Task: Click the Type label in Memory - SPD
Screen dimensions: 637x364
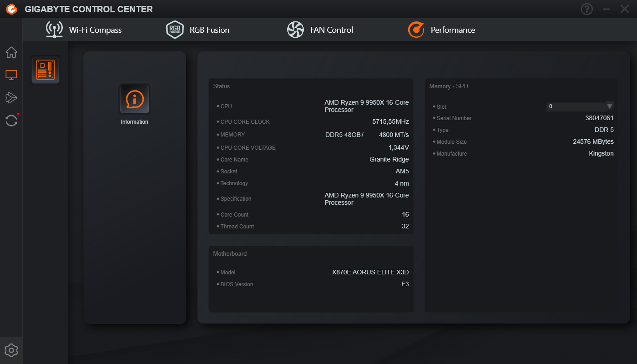Action: pos(443,130)
